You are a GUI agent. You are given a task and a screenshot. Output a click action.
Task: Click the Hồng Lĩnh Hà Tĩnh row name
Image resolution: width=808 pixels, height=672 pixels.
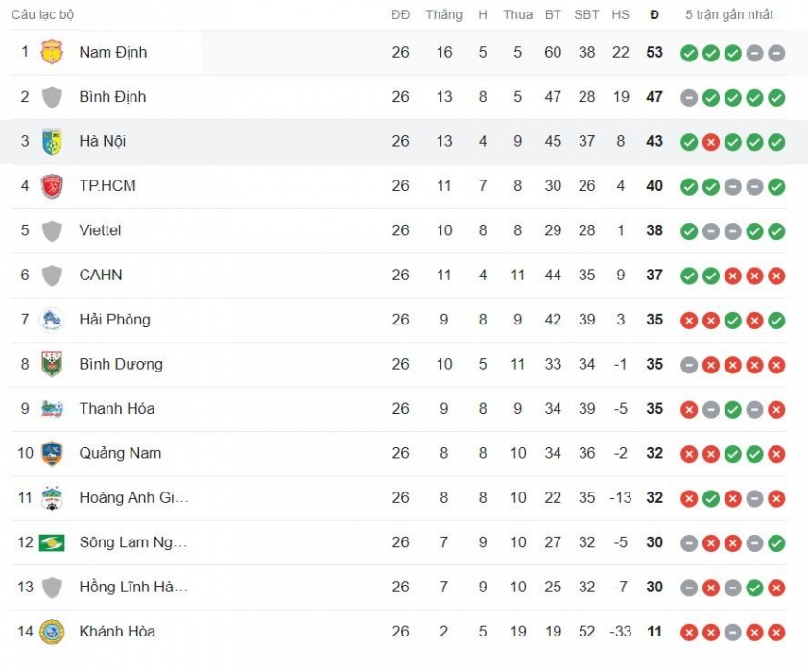(x=133, y=587)
